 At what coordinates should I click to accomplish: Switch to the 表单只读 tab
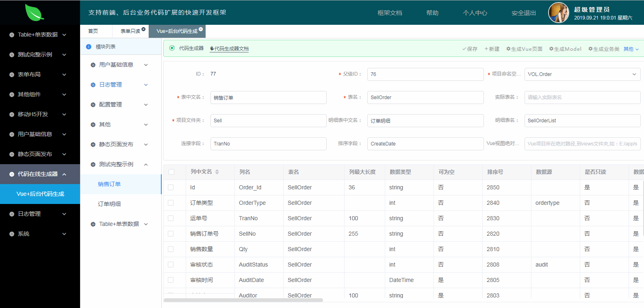coord(130,31)
